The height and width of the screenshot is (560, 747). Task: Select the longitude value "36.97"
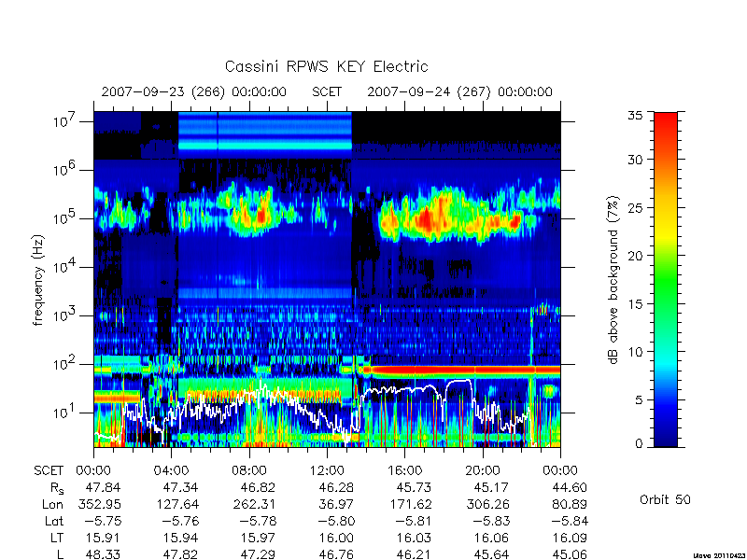336,504
